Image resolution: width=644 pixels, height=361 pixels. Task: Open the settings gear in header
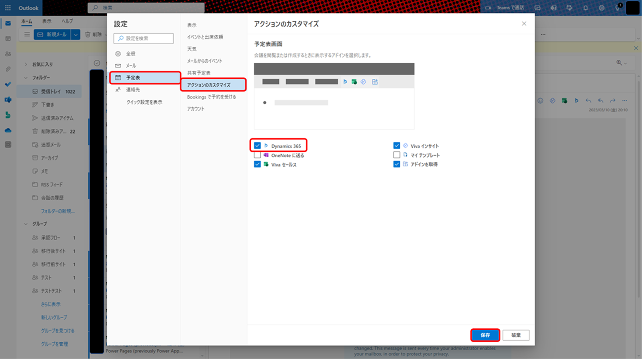point(601,8)
